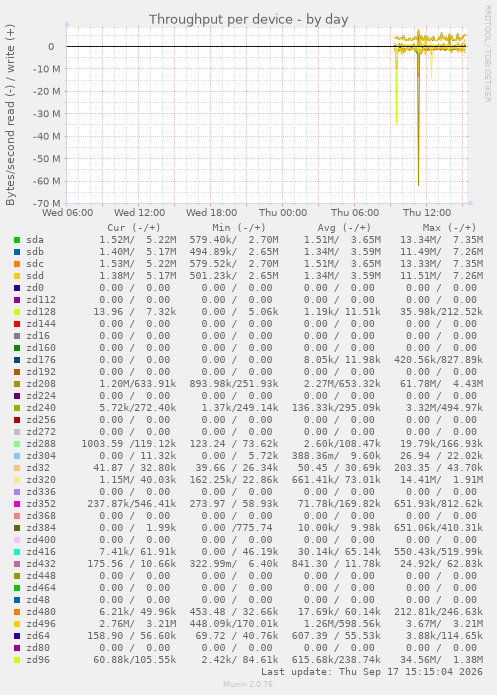Click the 'zd416' device label

point(41,551)
